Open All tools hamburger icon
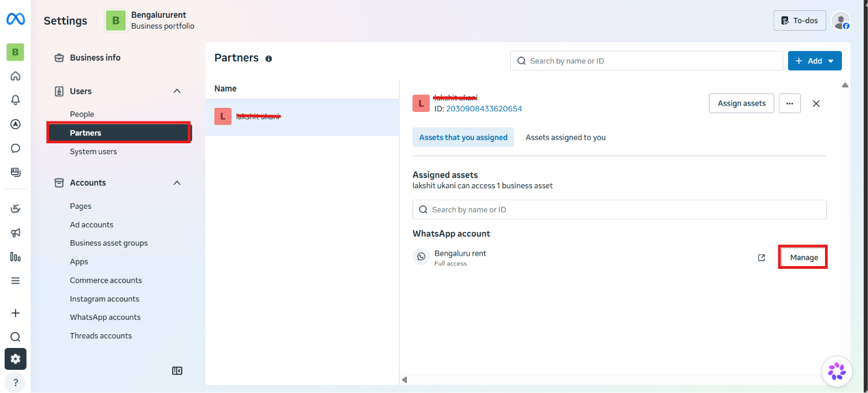 pos(15,280)
